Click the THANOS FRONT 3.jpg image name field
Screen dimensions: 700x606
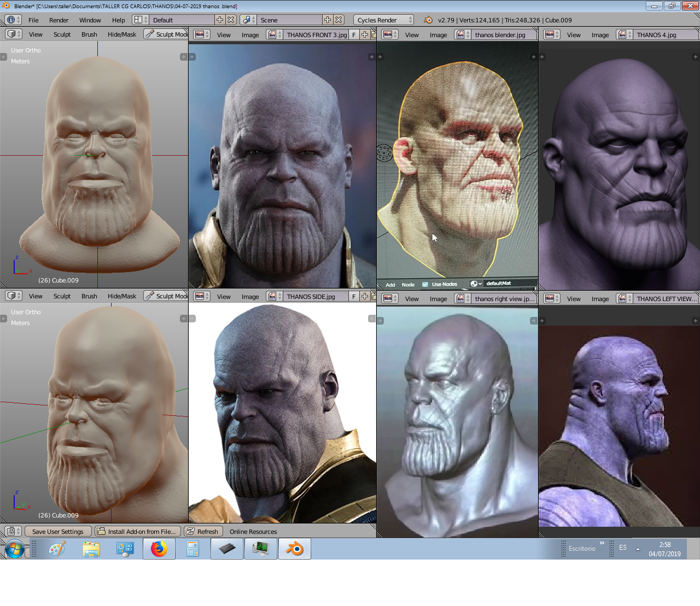[x=316, y=34]
